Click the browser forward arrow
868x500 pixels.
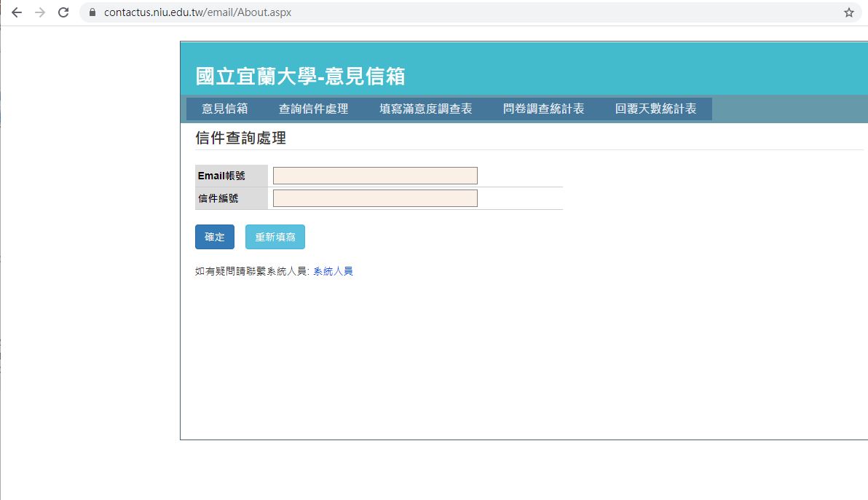point(40,12)
